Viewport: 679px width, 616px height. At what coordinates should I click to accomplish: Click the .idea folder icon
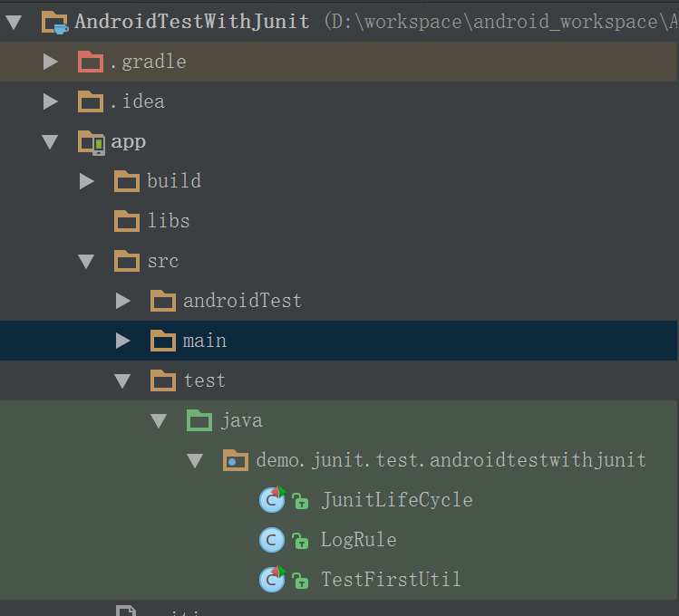(x=91, y=101)
